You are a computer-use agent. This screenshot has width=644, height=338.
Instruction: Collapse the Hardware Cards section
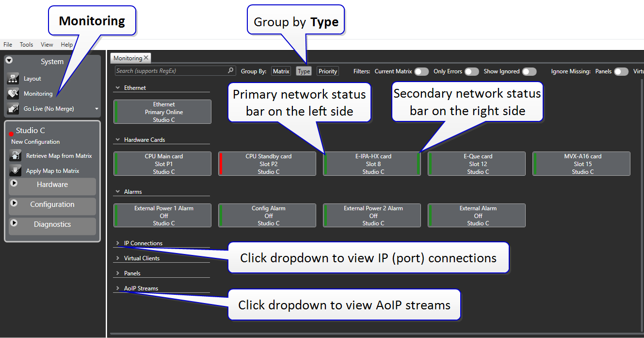117,139
